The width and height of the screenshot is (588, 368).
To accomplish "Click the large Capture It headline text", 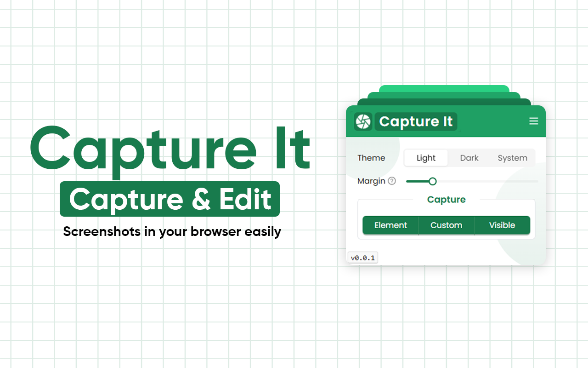I will click(x=170, y=148).
